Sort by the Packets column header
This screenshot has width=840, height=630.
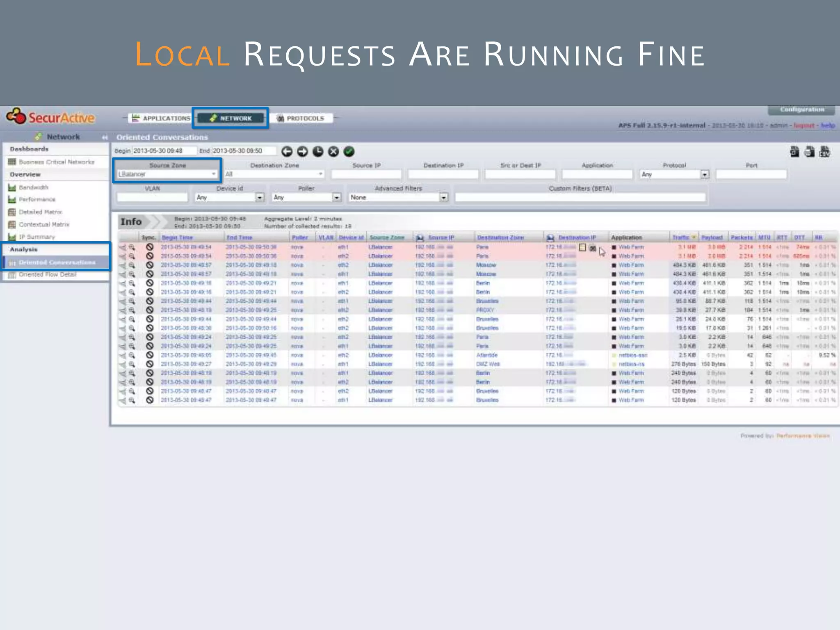[x=742, y=238]
